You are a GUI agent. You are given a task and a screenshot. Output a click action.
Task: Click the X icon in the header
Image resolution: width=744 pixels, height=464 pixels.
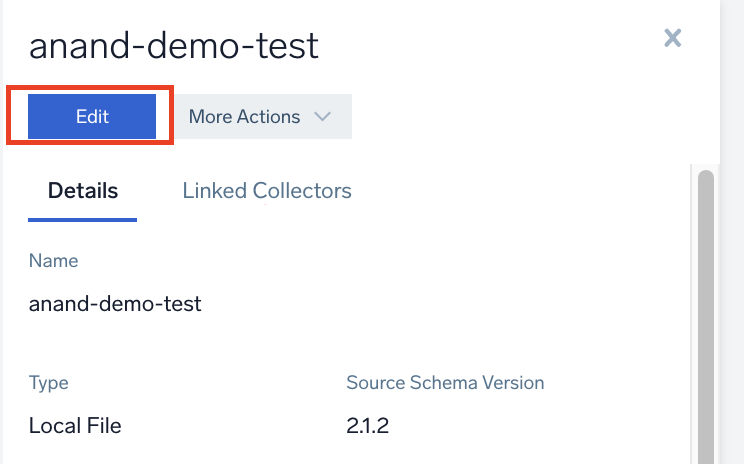pyautogui.click(x=673, y=39)
